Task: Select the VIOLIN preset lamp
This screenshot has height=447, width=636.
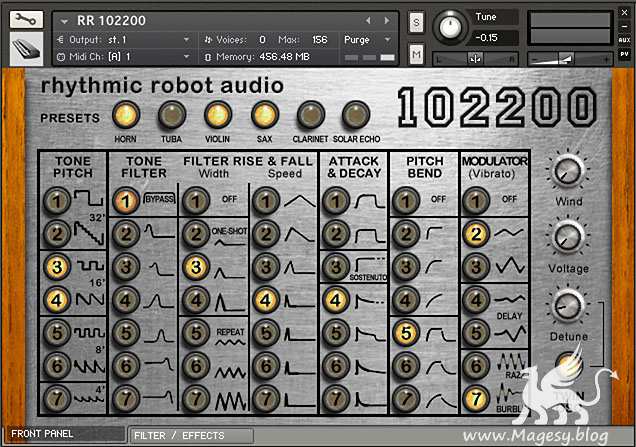Action: [218, 115]
